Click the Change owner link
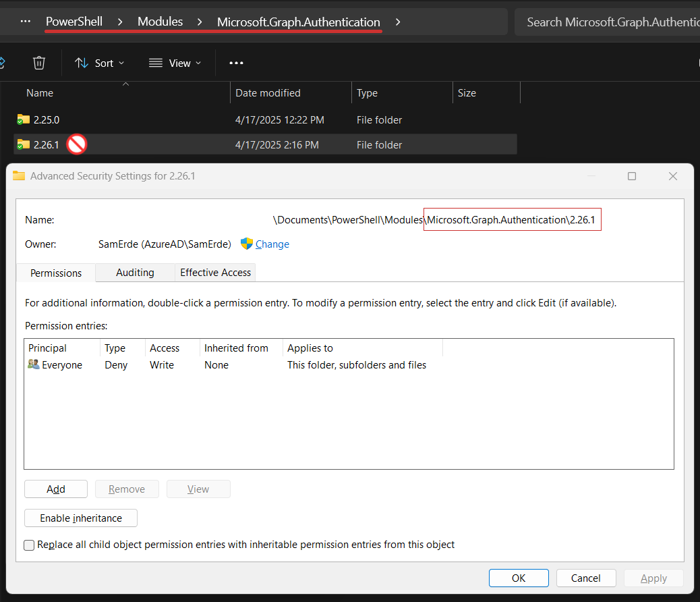Screen dimensions: 700x602 pos(272,244)
